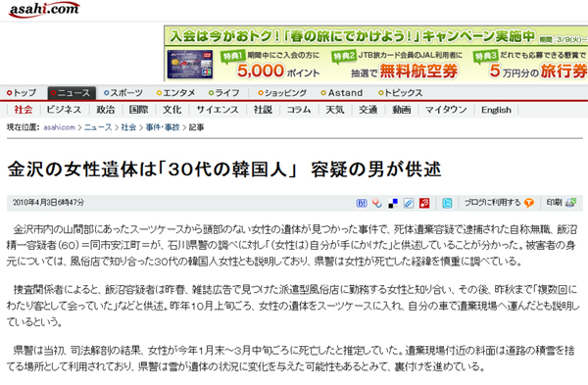Viewport: 588px width, 385px height.
Task: Open the トピックス tab
Action: click(x=400, y=93)
